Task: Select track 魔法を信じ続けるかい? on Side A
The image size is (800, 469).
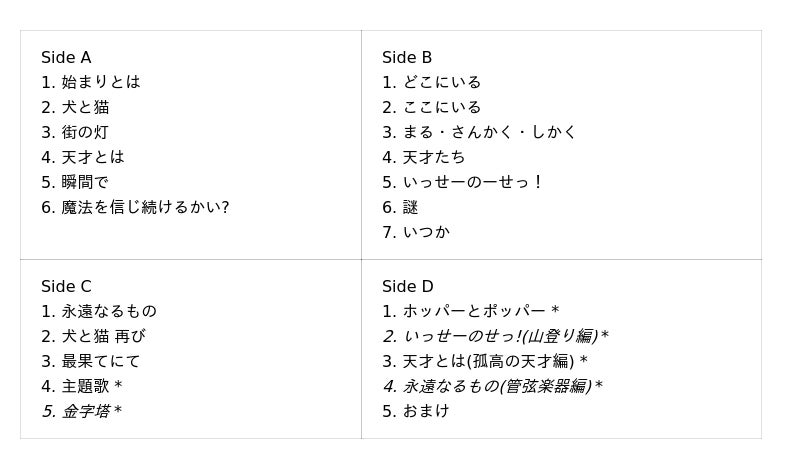Action: coord(145,208)
